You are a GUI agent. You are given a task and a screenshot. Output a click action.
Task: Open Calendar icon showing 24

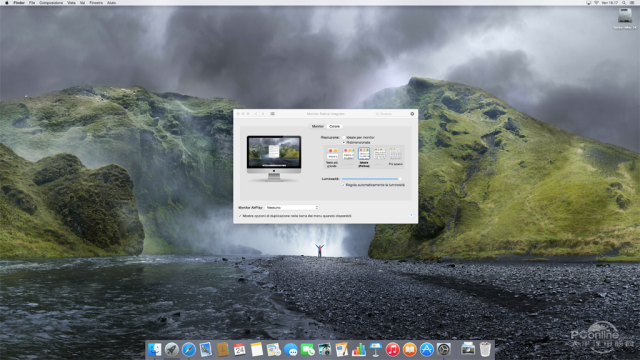pos(240,349)
